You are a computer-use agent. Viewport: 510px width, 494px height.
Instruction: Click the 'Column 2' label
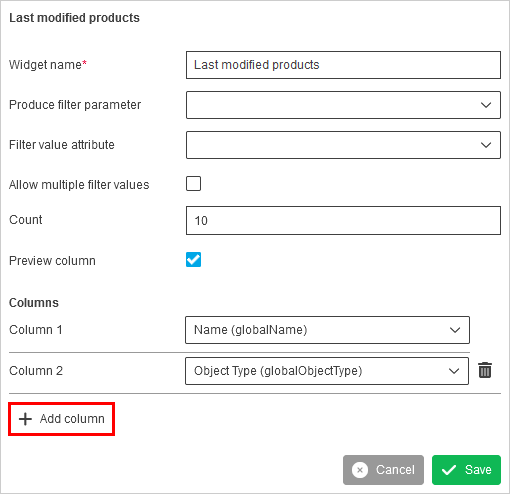(x=36, y=371)
